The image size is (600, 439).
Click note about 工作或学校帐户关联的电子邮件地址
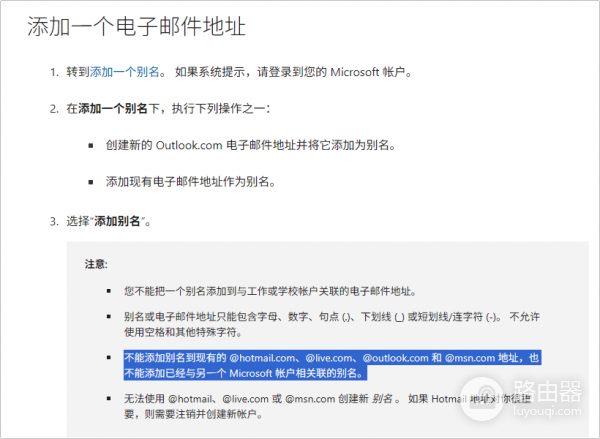[270, 291]
